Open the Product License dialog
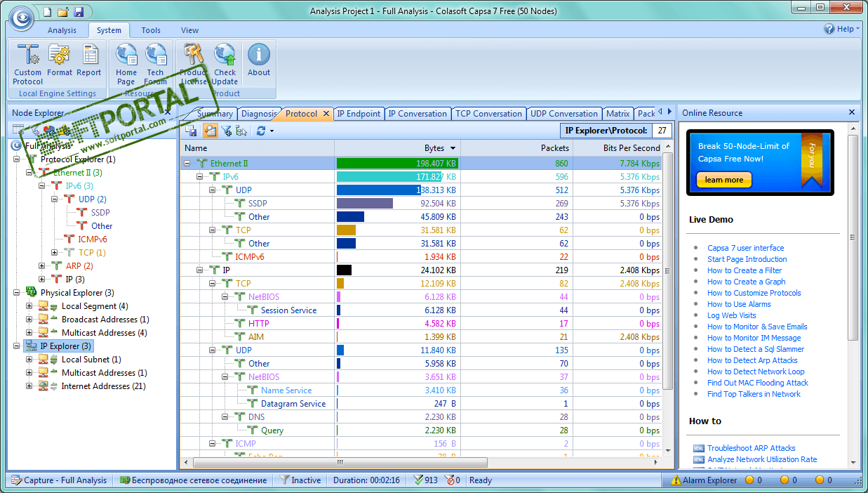The image size is (868, 493). 193,64
